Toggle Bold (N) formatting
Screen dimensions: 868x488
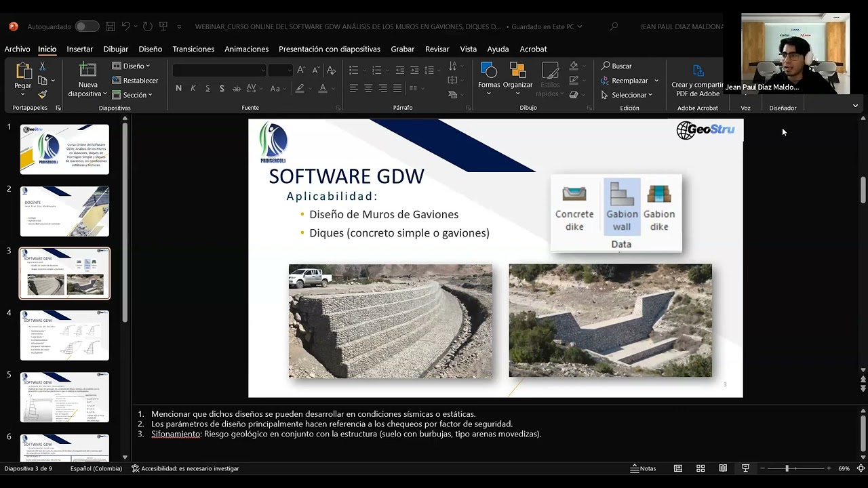click(178, 88)
